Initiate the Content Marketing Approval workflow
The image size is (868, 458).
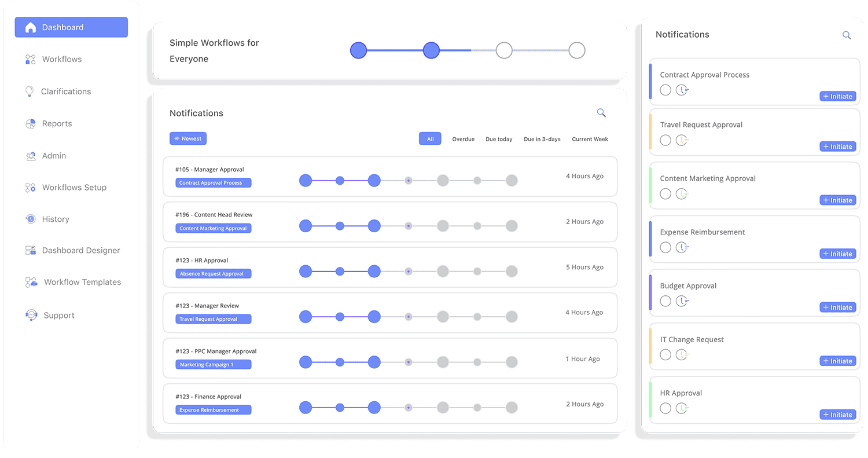click(x=838, y=200)
